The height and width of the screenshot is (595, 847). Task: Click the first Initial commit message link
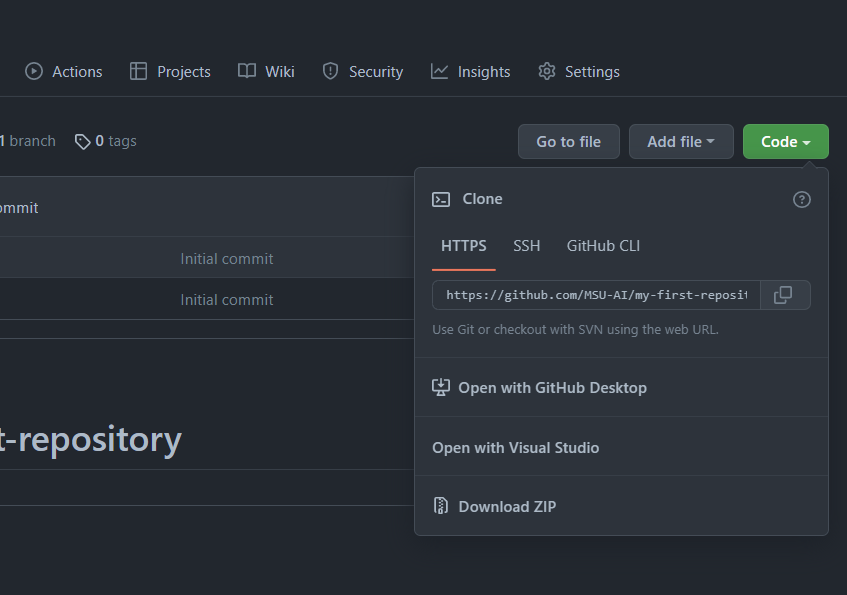226,259
